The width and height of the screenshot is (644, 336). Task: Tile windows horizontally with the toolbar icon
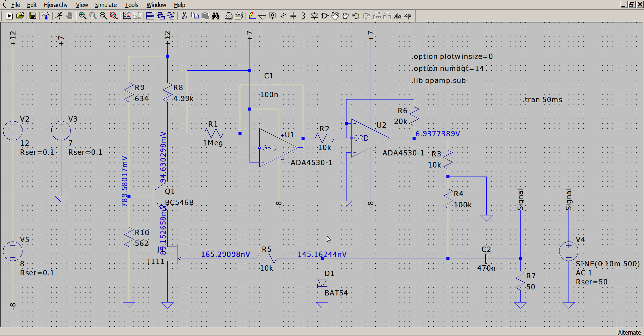150,16
